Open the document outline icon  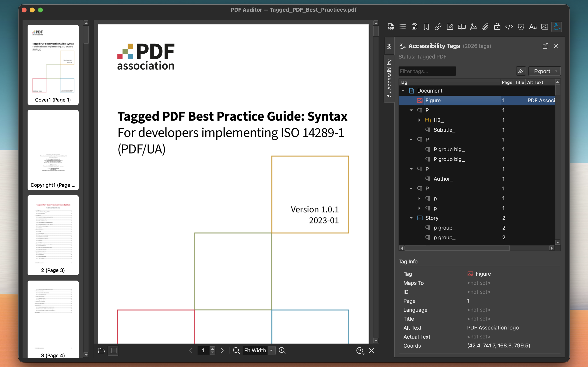[x=402, y=27]
